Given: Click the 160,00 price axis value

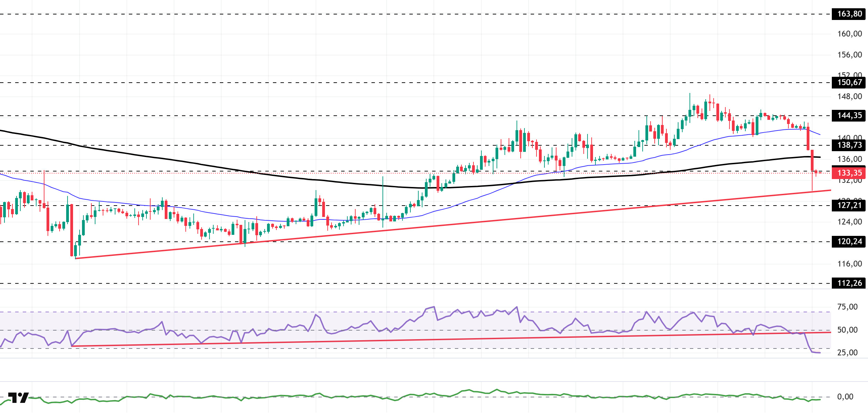Looking at the screenshot, I should tap(849, 34).
